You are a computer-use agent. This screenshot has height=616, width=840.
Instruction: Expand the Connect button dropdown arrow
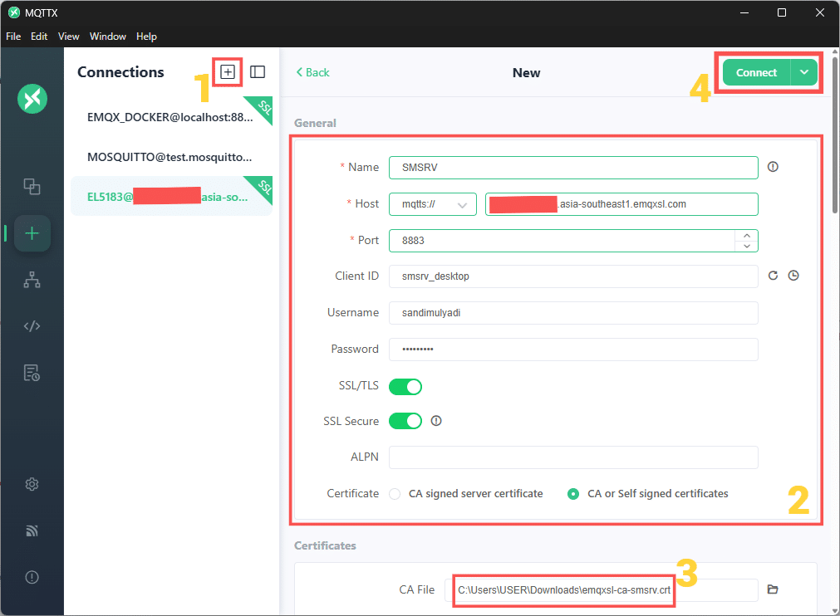click(803, 72)
